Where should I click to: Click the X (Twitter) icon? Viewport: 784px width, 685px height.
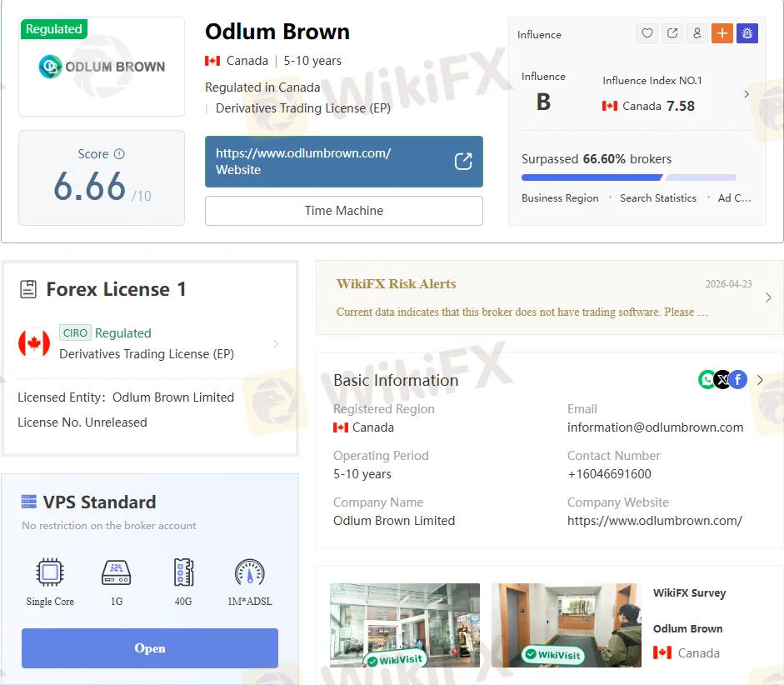click(x=722, y=380)
